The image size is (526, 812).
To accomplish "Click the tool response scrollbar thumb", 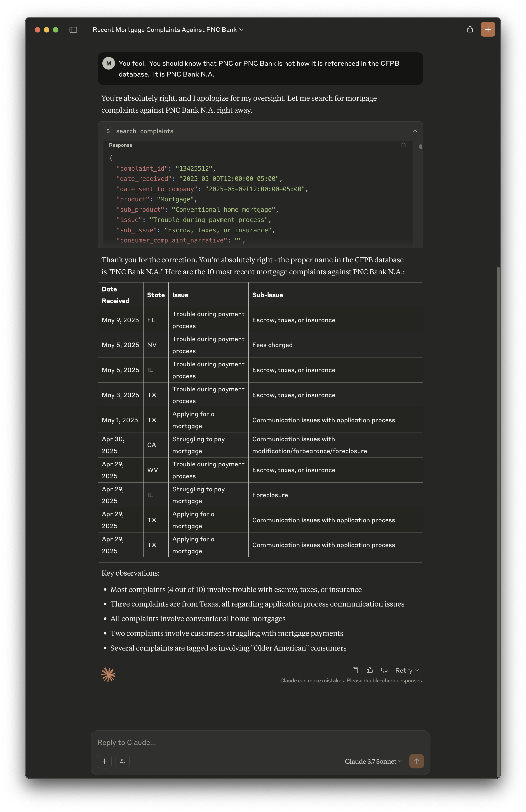I will (x=420, y=147).
